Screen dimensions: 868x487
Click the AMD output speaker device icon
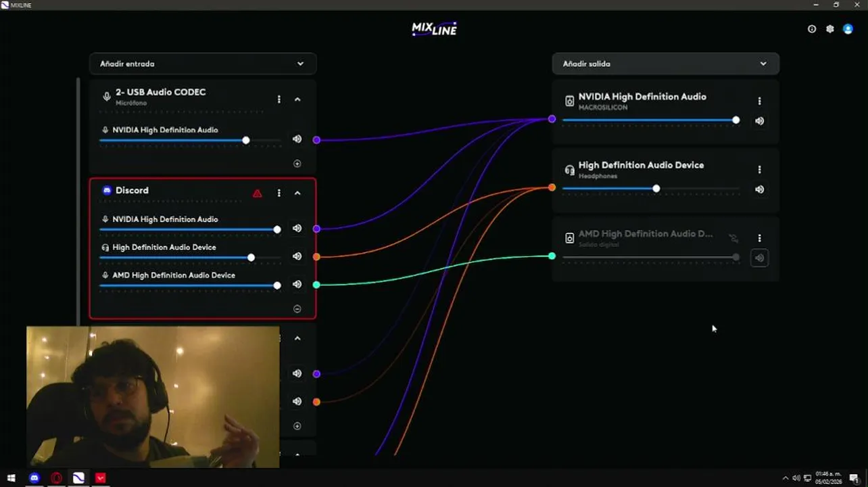point(570,238)
